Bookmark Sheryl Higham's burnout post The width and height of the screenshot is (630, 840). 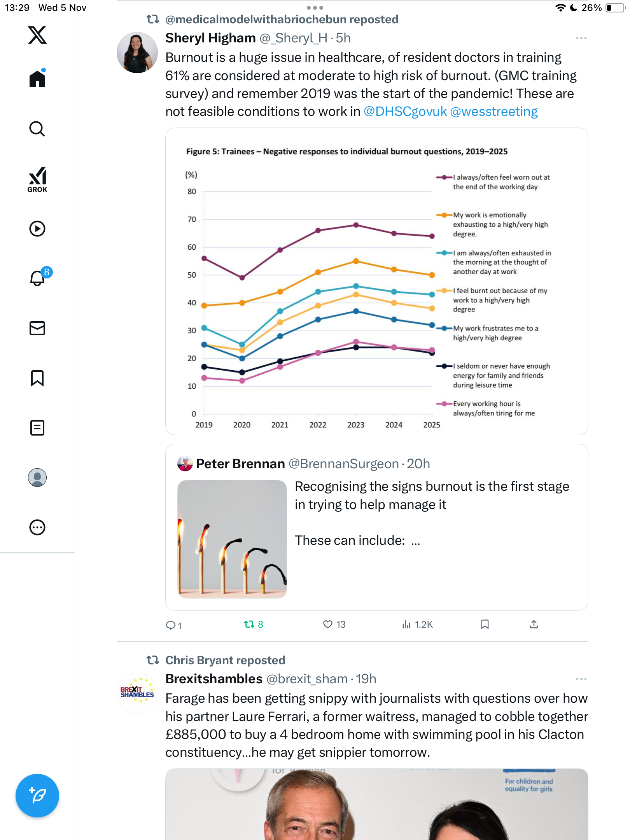(x=485, y=625)
